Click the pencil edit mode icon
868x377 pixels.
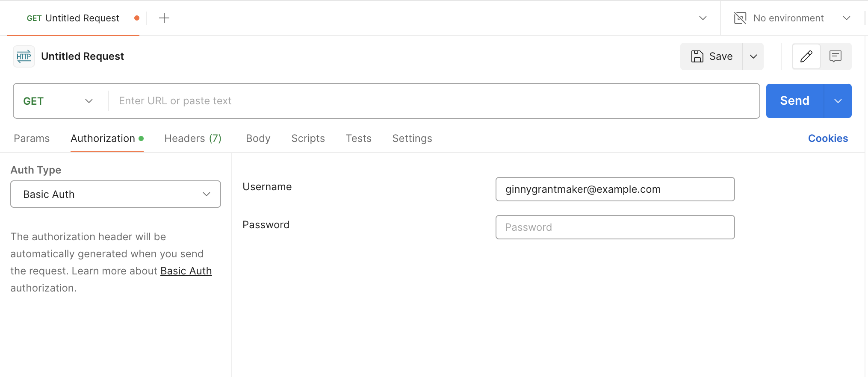point(806,56)
